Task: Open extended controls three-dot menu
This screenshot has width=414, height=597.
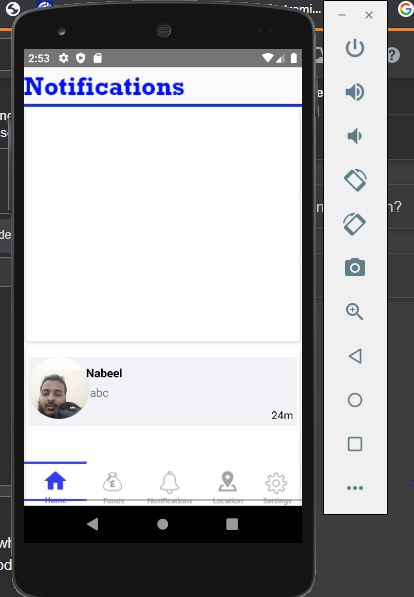Action: (355, 488)
